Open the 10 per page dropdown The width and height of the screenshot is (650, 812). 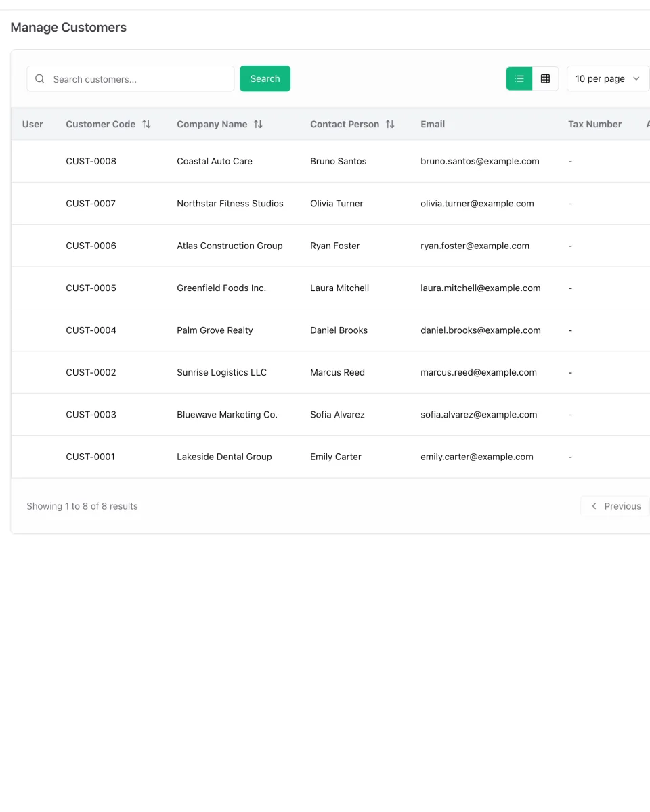coord(607,78)
